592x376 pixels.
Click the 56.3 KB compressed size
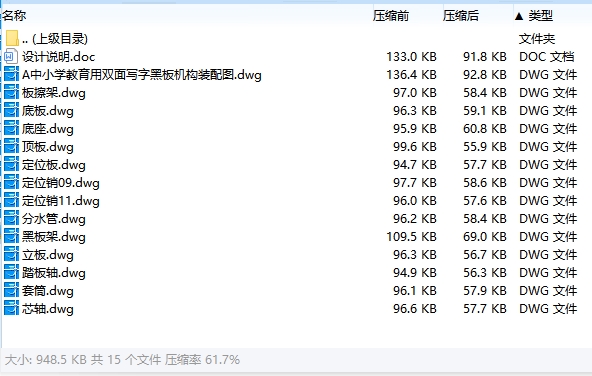click(x=485, y=273)
